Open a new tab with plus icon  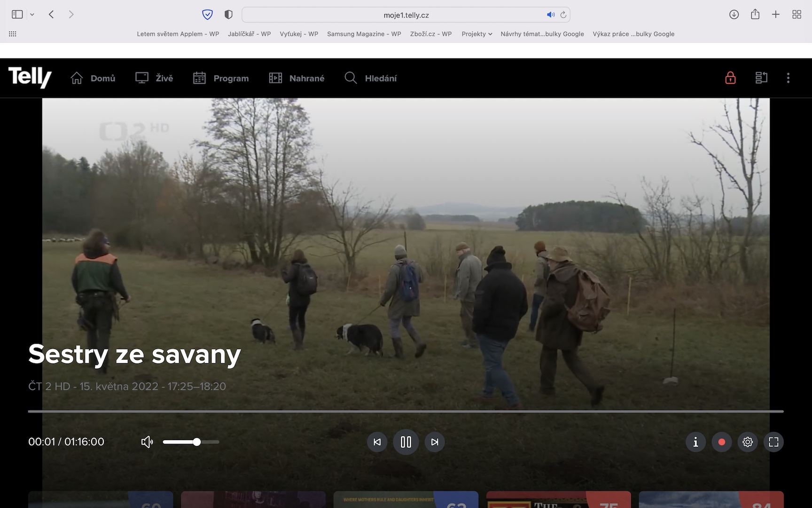click(776, 15)
